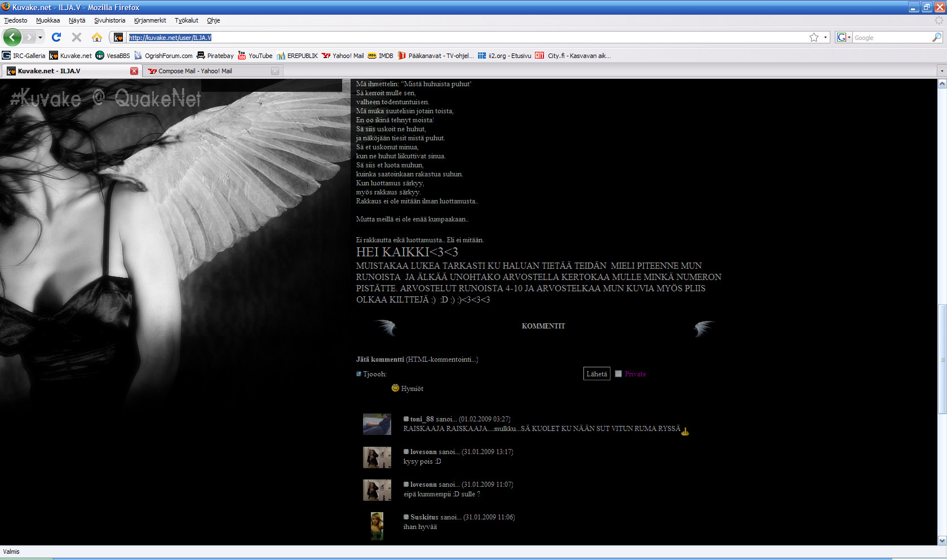This screenshot has height=560, width=947.
Task: Go to the Home page icon
Action: pos(97,37)
